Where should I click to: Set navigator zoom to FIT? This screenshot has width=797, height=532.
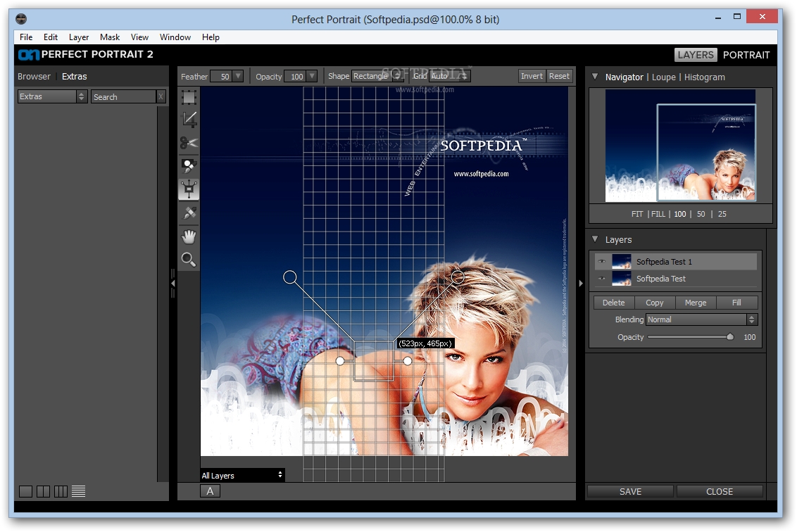pyautogui.click(x=637, y=214)
